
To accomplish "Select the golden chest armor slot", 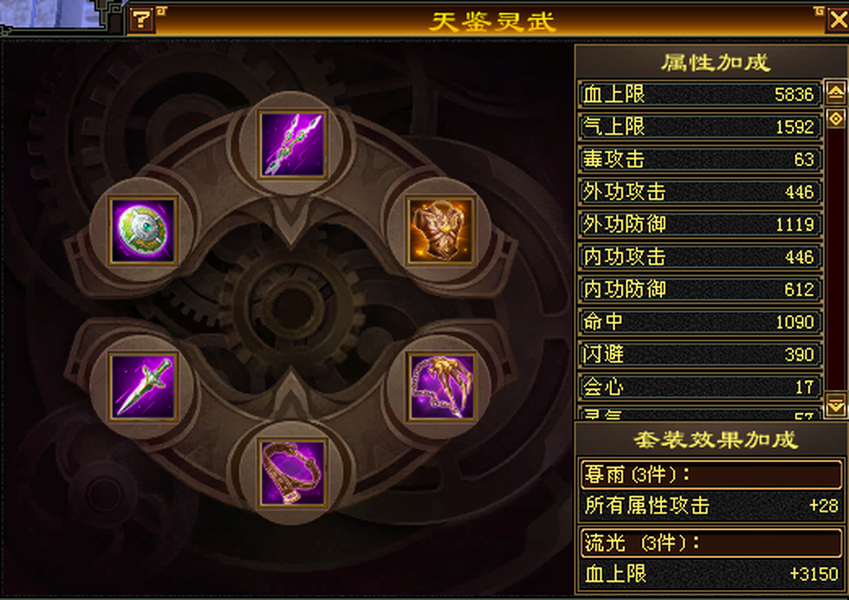I will 441,230.
